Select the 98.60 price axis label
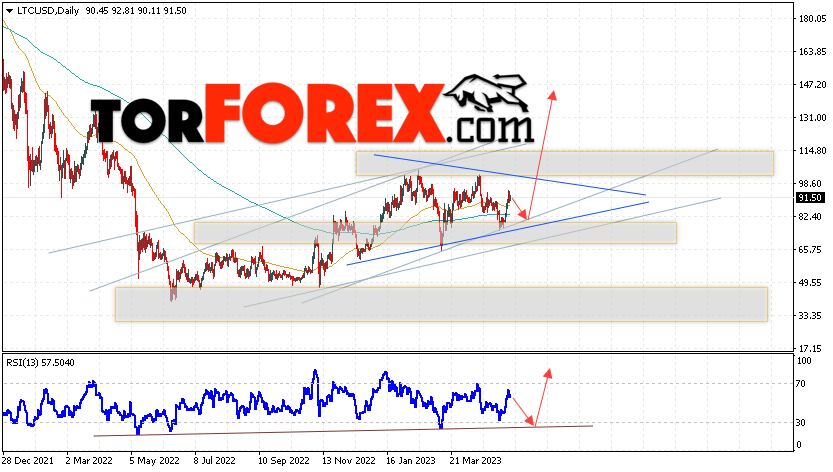Viewport: 833px width, 472px height. click(810, 183)
